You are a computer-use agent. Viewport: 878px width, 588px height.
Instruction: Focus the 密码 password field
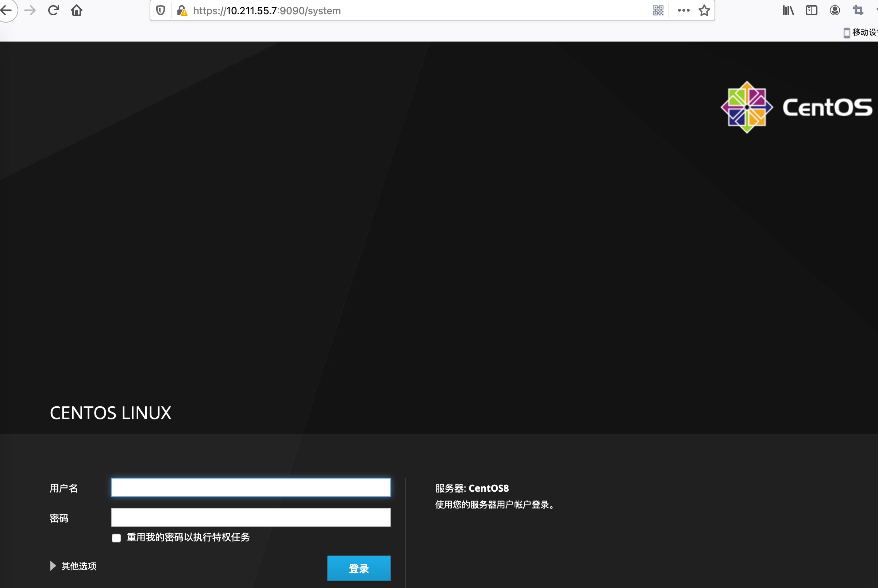[x=251, y=518]
